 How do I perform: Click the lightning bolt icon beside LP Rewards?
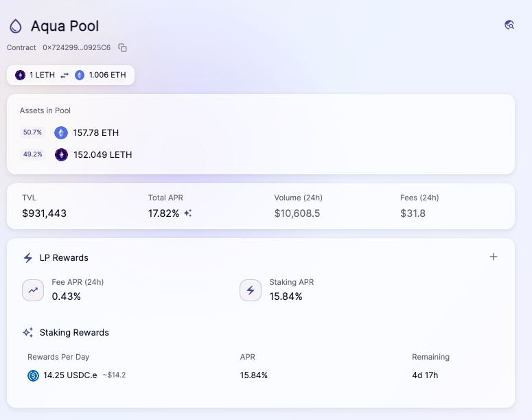(28, 258)
